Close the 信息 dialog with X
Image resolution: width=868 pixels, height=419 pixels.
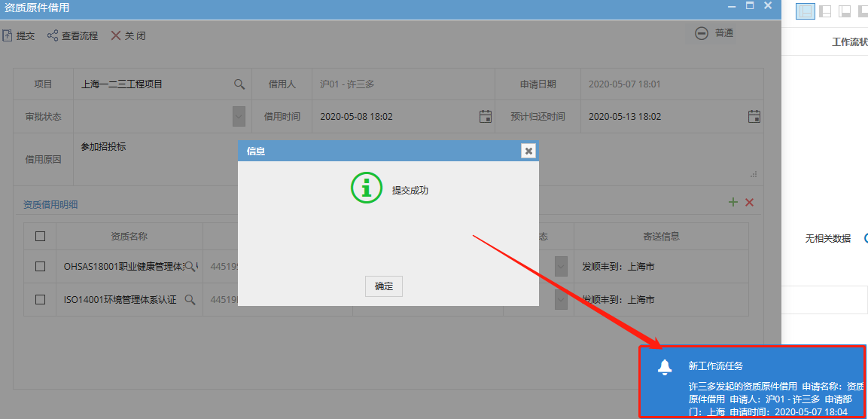tap(528, 151)
